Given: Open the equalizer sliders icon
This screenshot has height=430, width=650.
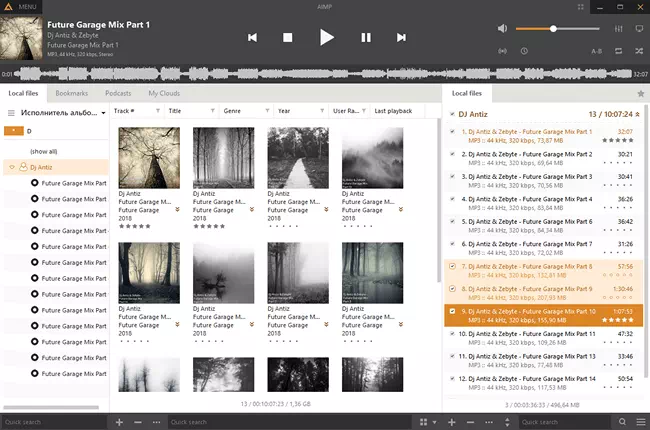Looking at the screenshot, I should (x=618, y=29).
